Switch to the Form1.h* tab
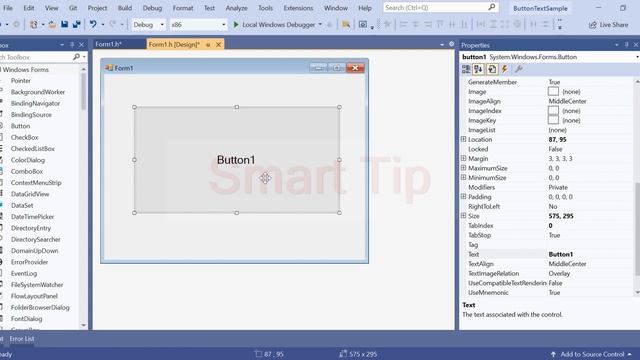Screen dimensions: 640x360 coord(109,44)
